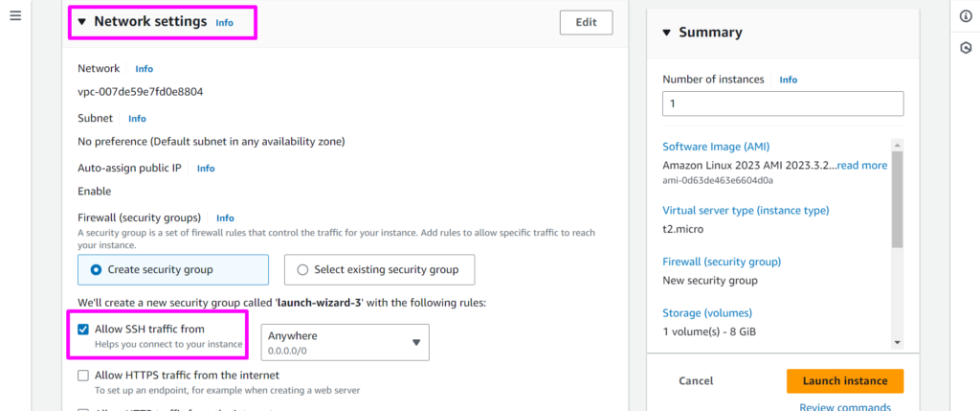The height and width of the screenshot is (411, 980).
Task: Collapse the Summary panel
Action: click(x=667, y=33)
